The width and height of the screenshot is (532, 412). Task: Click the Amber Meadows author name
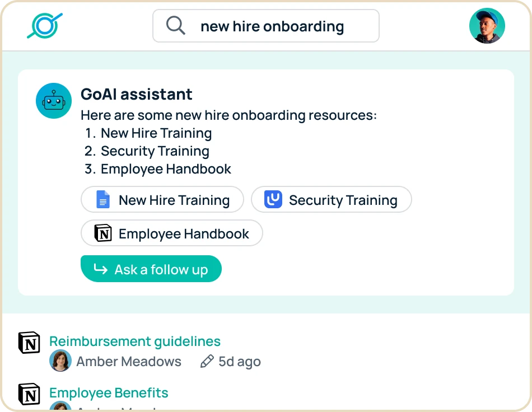pyautogui.click(x=129, y=361)
